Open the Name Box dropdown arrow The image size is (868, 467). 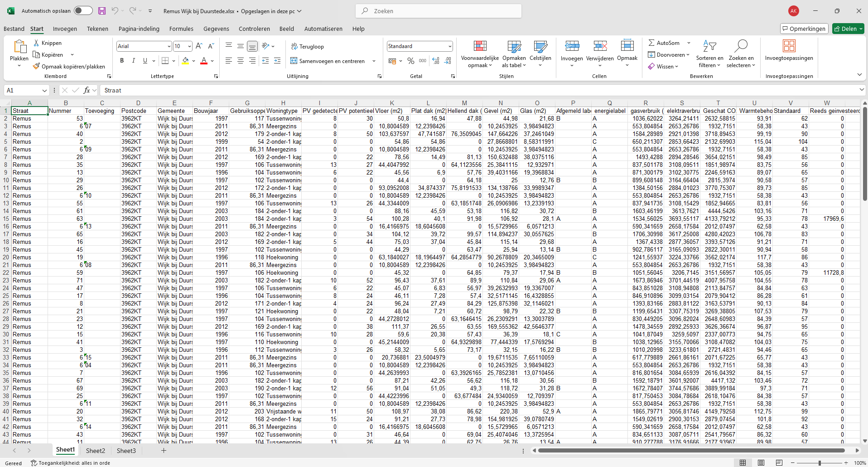(44, 91)
